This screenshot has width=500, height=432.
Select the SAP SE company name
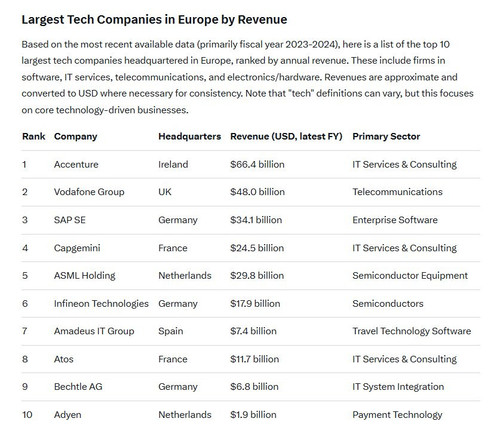[x=70, y=220]
